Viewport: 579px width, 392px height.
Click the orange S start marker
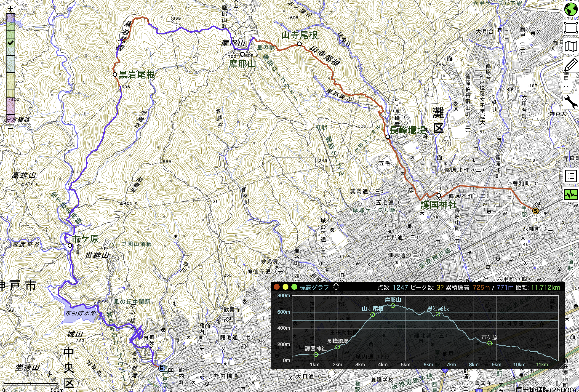click(x=535, y=211)
